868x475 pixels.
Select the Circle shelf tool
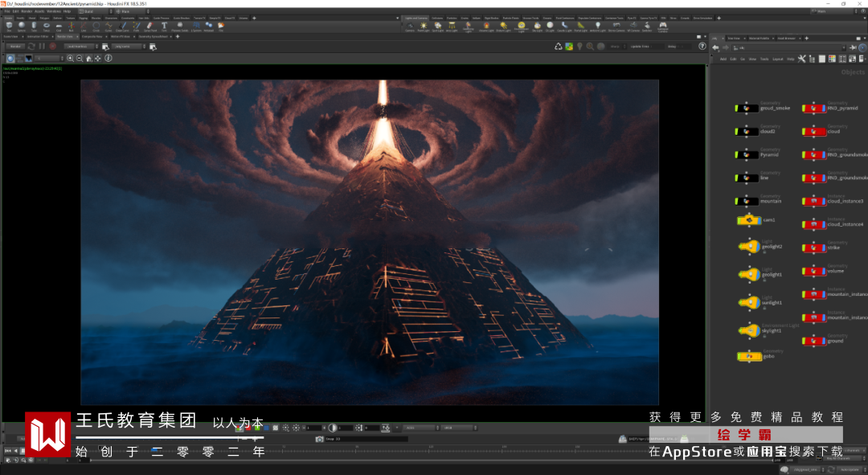click(x=96, y=26)
